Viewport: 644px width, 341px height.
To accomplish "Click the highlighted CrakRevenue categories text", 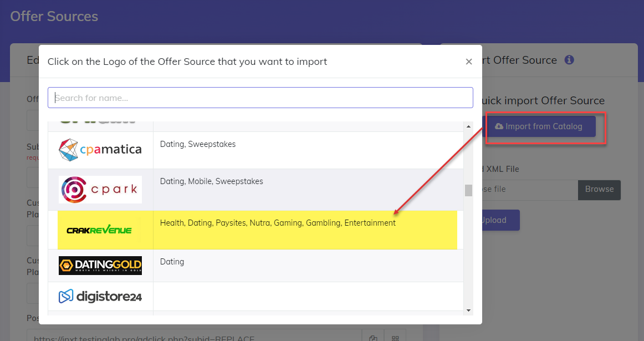I will [x=278, y=223].
